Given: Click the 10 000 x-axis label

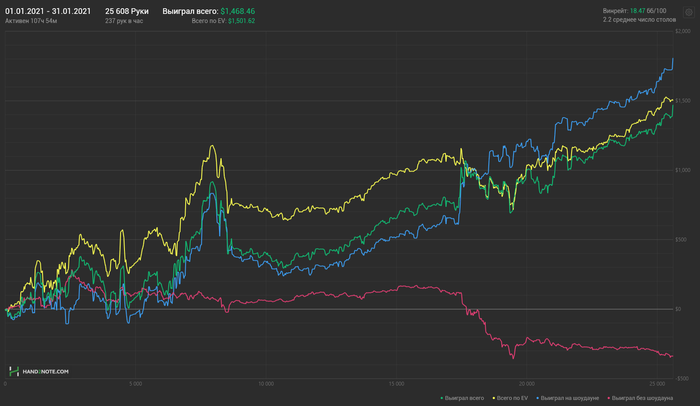Looking at the screenshot, I should [x=266, y=384].
